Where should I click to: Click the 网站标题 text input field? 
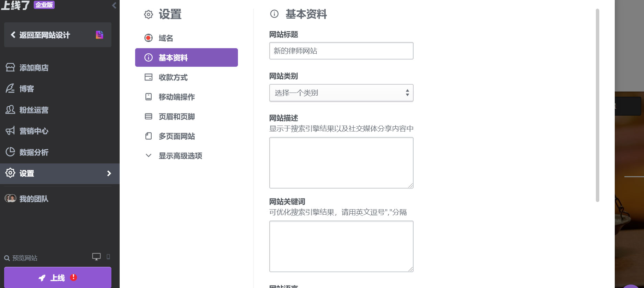click(x=341, y=51)
